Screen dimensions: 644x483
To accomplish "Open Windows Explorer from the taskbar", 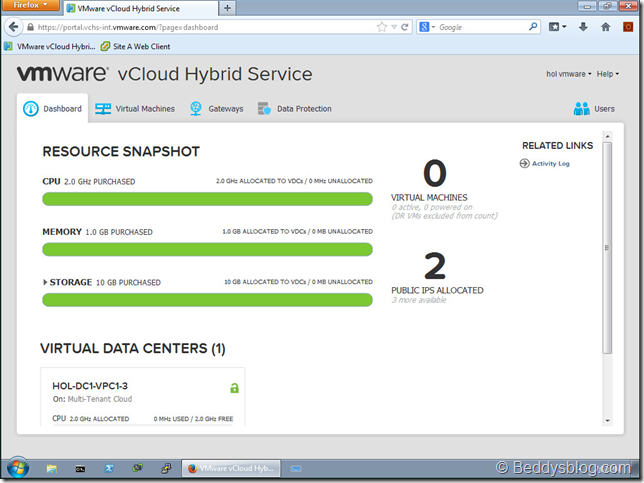I will (x=51, y=468).
